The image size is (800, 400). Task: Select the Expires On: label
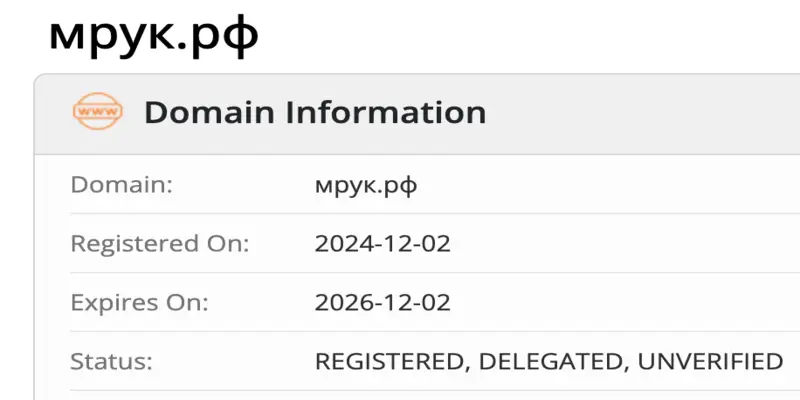point(139,302)
